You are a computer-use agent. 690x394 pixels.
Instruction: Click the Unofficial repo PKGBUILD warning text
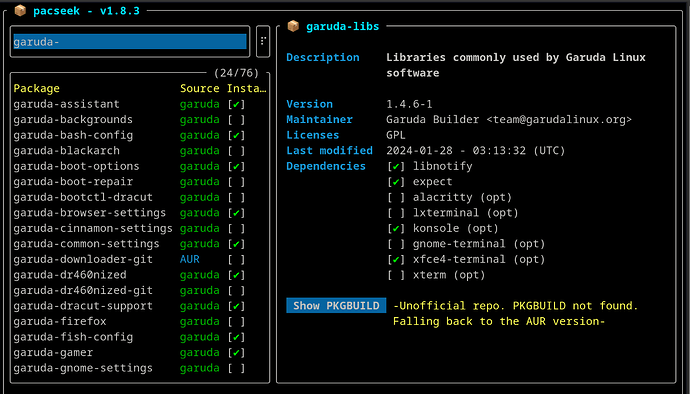point(515,313)
